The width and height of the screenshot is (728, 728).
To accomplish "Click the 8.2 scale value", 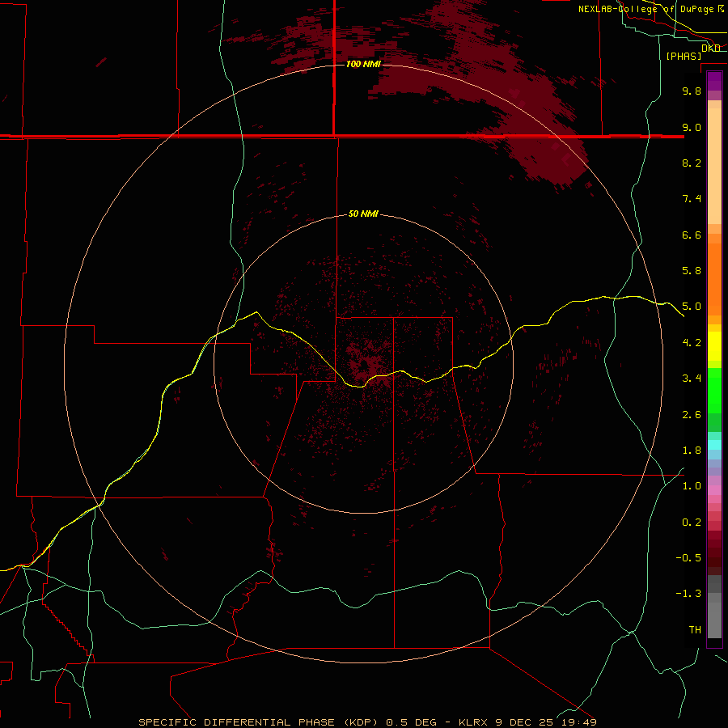I will click(692, 163).
